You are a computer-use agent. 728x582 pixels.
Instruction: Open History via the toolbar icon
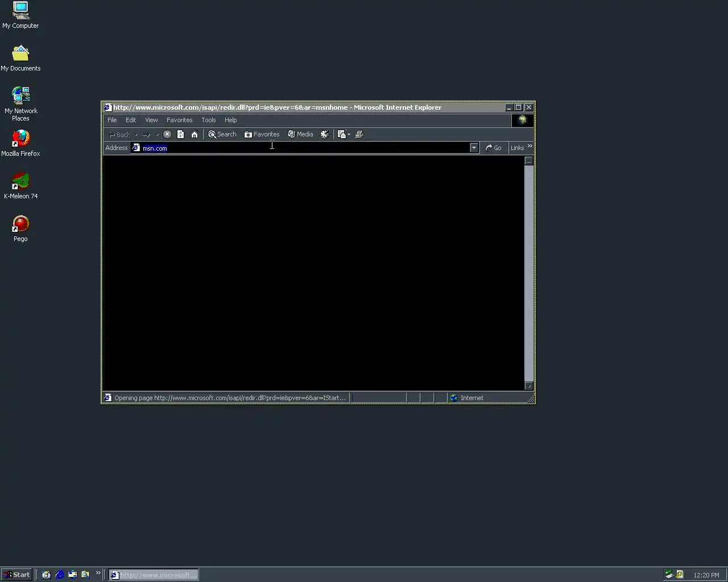click(325, 135)
